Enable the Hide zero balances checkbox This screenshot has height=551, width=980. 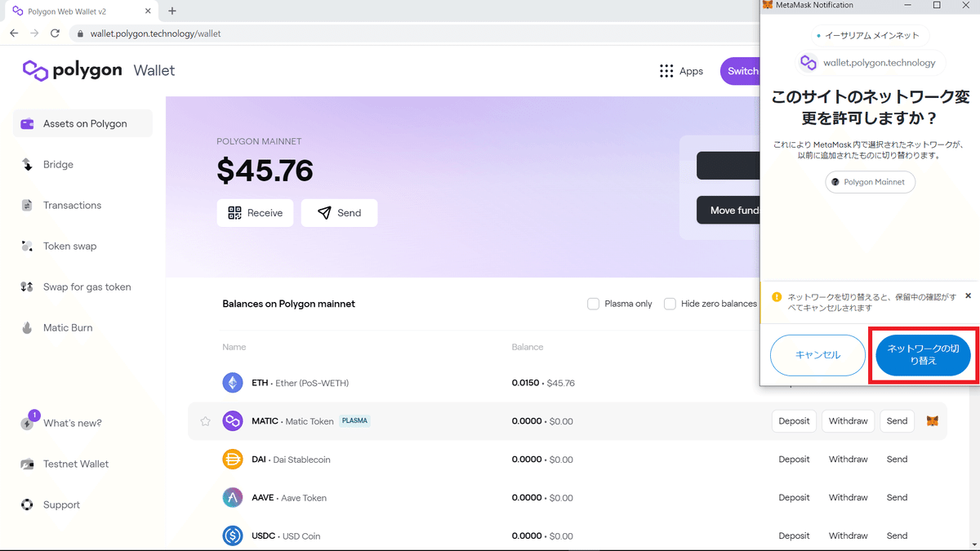click(x=670, y=304)
